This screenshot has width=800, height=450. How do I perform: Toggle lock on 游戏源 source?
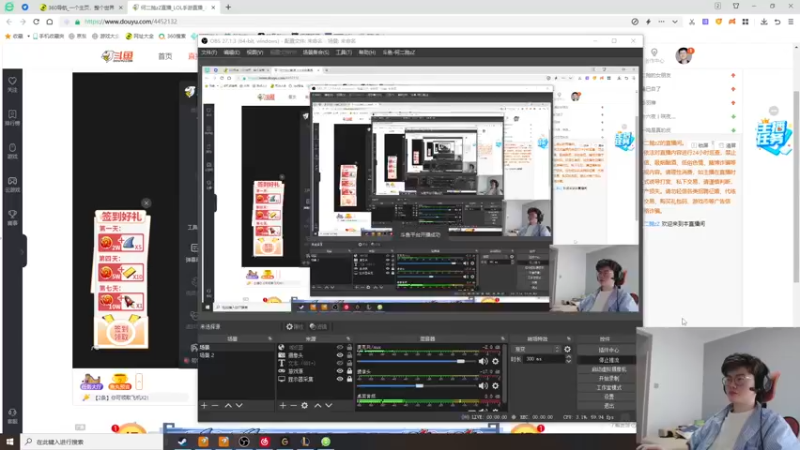349,371
